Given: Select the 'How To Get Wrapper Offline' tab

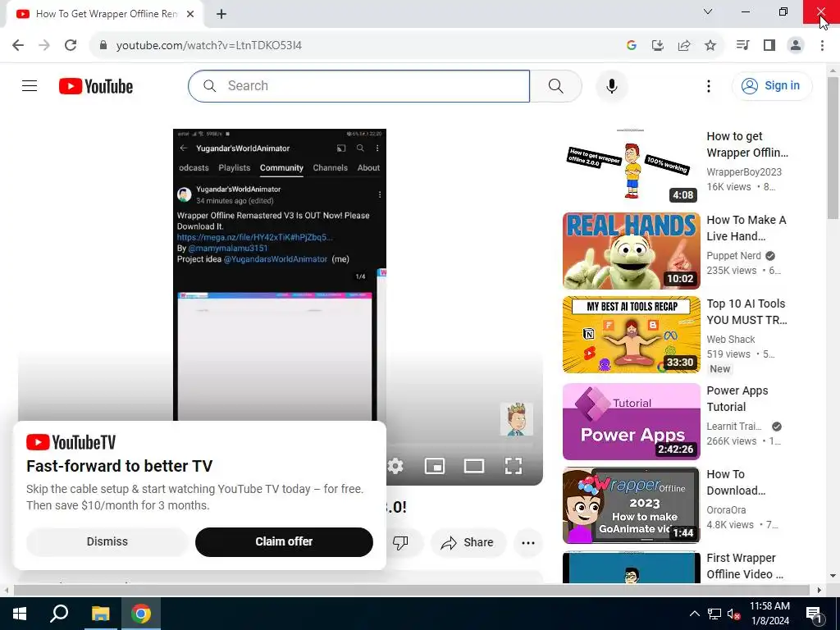Looking at the screenshot, I should click(103, 14).
